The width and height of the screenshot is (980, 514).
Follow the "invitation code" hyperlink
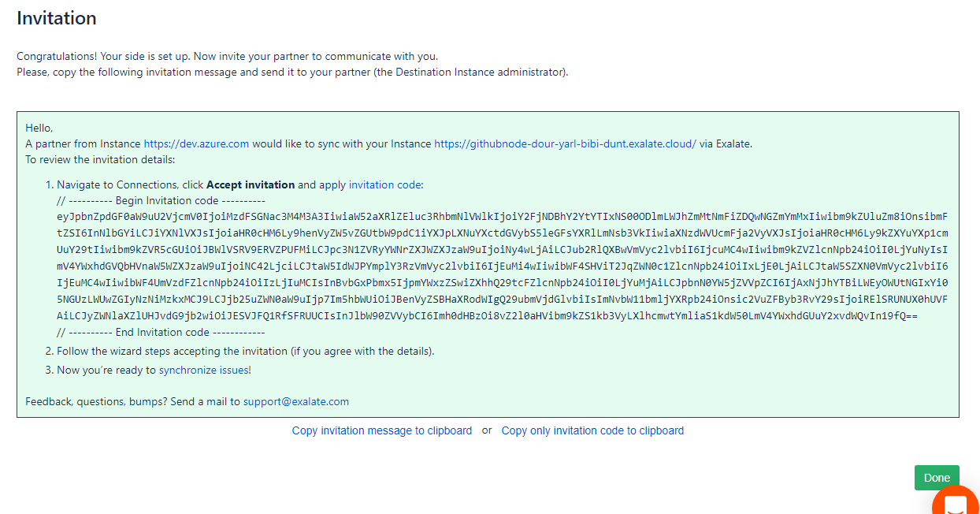[x=385, y=184]
